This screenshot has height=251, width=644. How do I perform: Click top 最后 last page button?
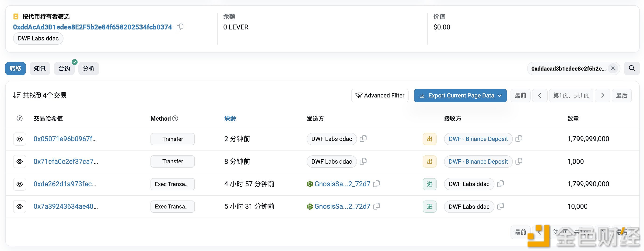click(622, 95)
